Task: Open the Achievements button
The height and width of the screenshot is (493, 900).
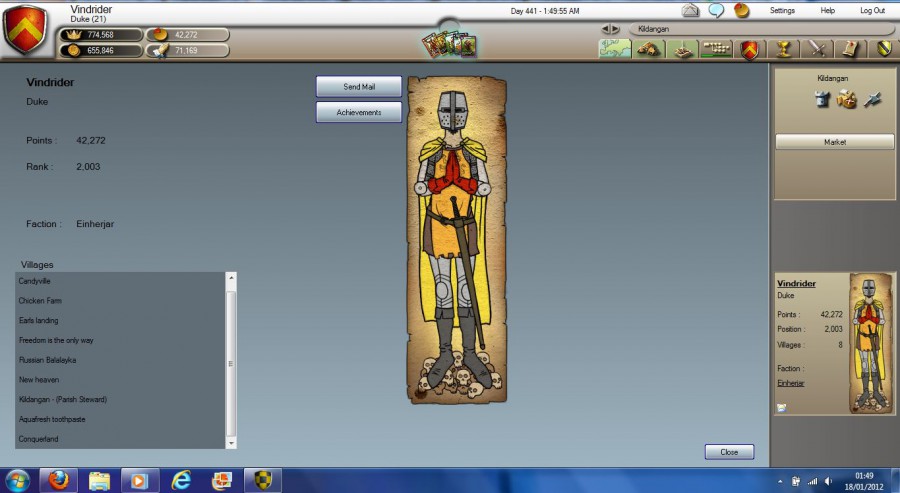Action: (x=359, y=112)
